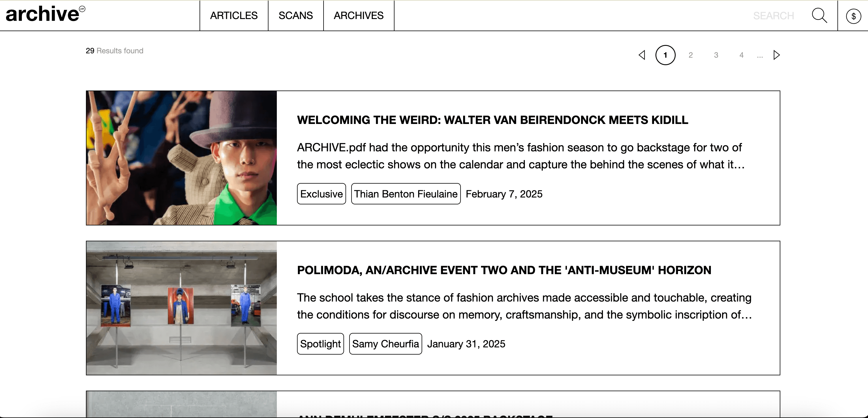Go to results page 3
868x418 pixels.
point(716,55)
